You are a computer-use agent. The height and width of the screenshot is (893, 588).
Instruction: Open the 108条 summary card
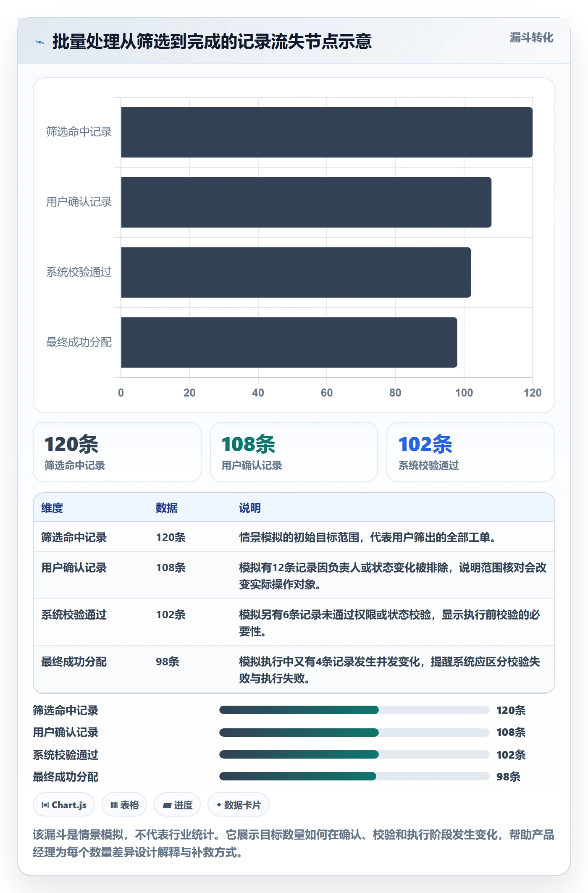(294, 452)
